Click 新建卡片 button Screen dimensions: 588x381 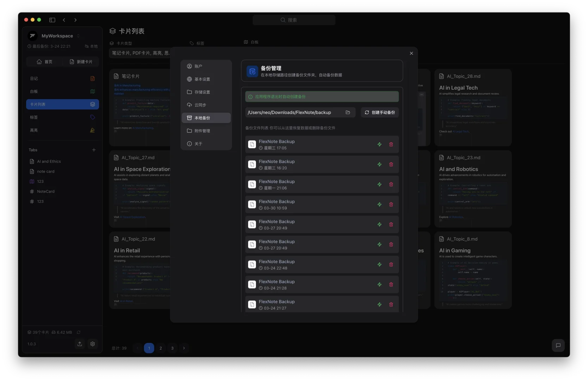[x=81, y=62]
